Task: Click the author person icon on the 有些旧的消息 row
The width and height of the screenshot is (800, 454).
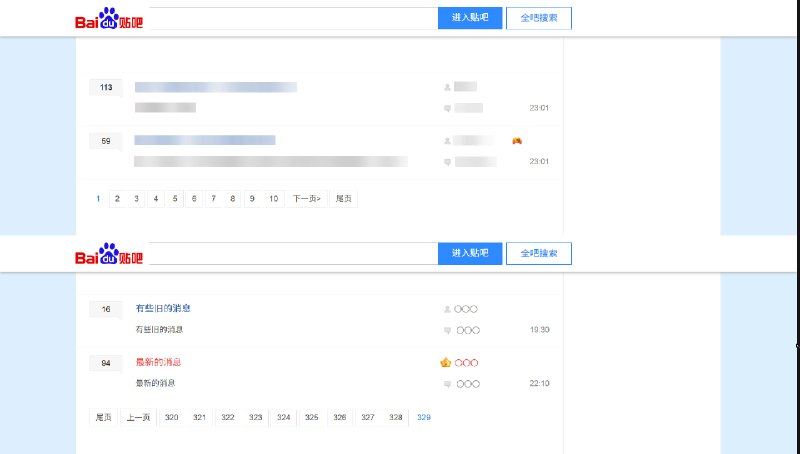Action: (447, 309)
